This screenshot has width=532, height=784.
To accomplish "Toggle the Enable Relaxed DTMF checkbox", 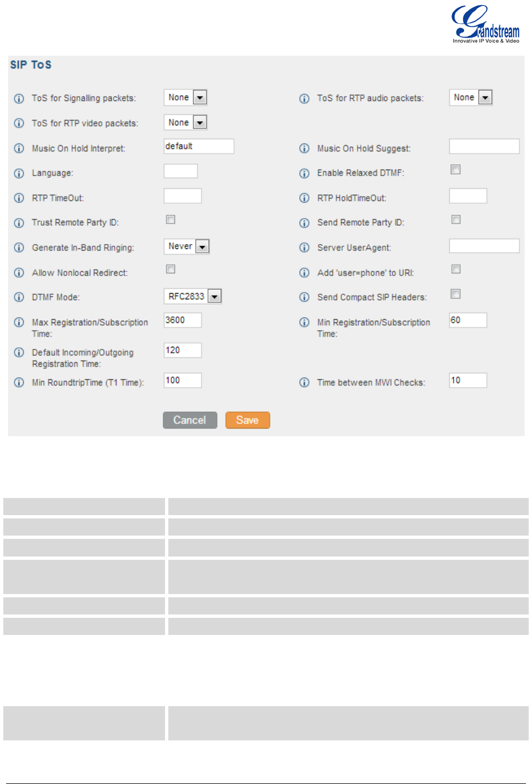I will coord(456,170).
